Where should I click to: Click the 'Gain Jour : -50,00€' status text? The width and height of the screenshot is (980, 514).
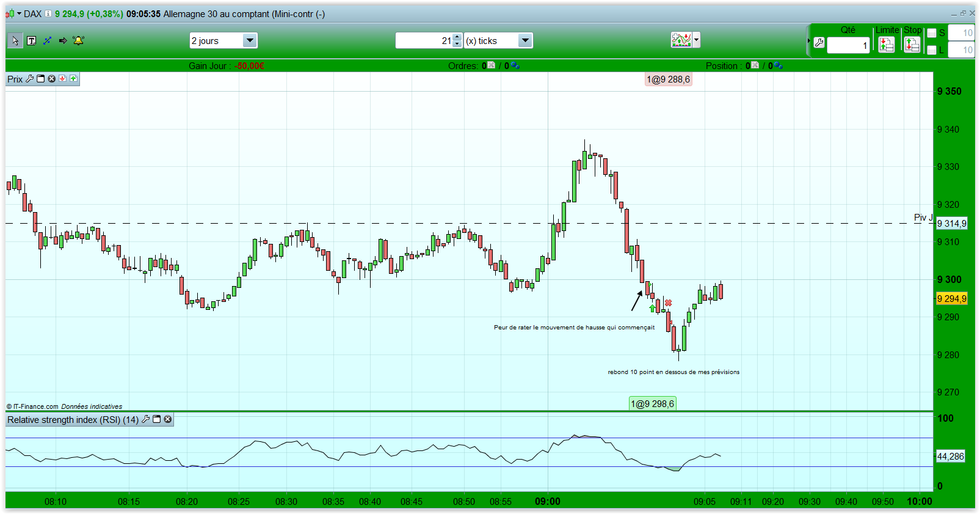click(227, 66)
